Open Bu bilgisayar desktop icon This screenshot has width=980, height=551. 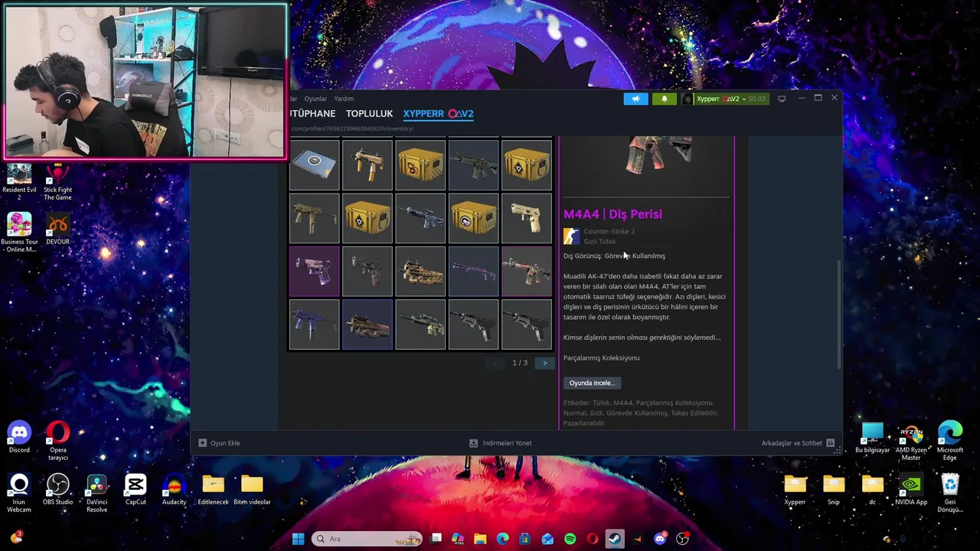coord(872,437)
